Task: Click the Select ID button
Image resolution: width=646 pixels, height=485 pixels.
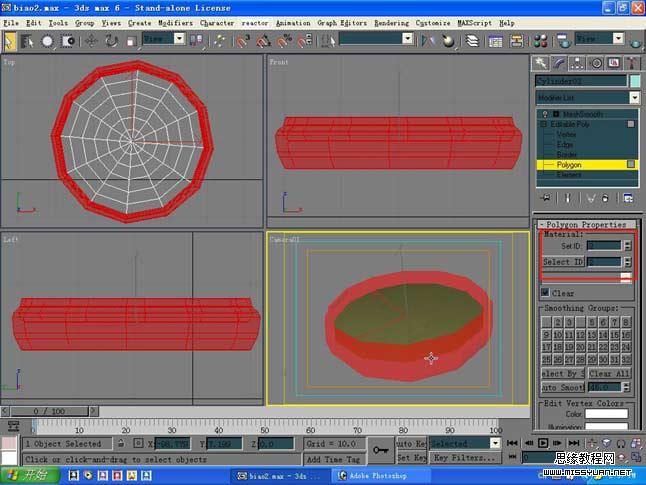Action: [x=563, y=262]
